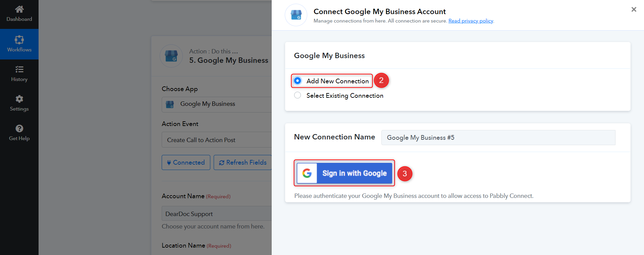
Task: Click the "5. Google My Business" step title
Action: click(x=229, y=60)
